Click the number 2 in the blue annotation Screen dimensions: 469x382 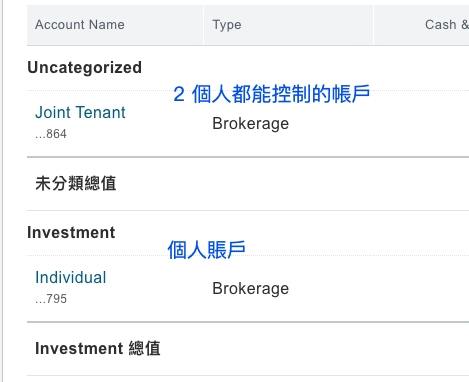point(179,94)
